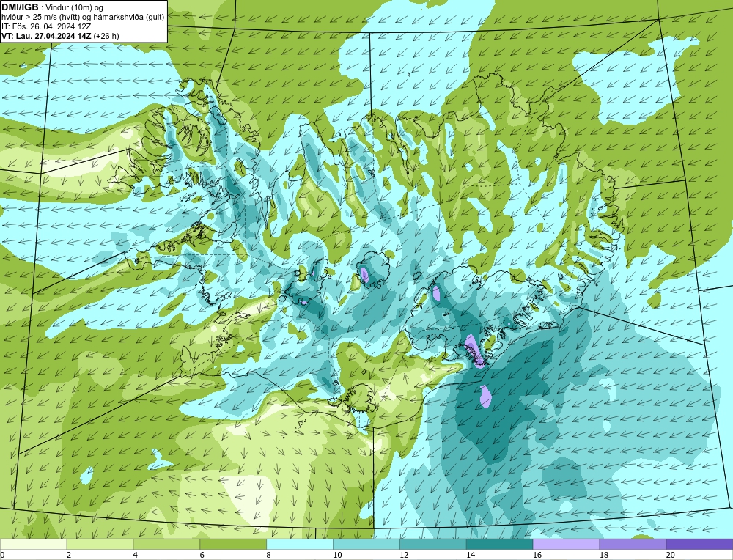The width and height of the screenshot is (733, 560).
Task: Click the 14–16 m/s dark teal legend swatch
Action: click(500, 544)
